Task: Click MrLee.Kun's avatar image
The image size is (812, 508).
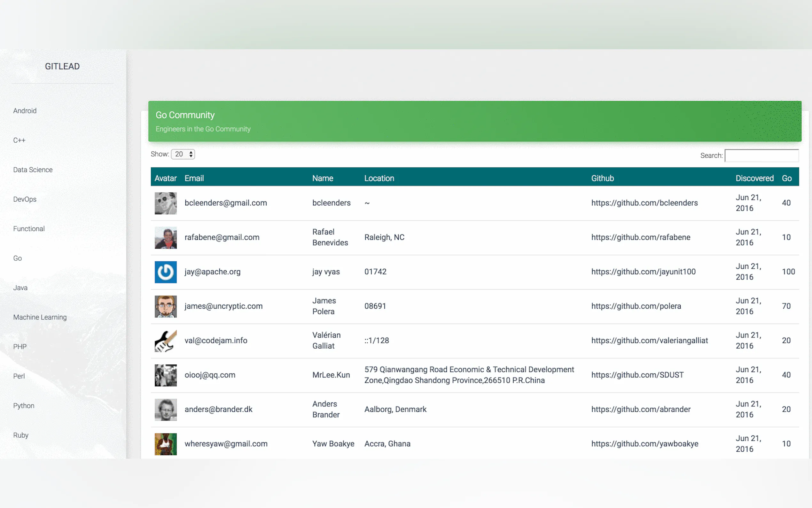Action: pyautogui.click(x=166, y=375)
